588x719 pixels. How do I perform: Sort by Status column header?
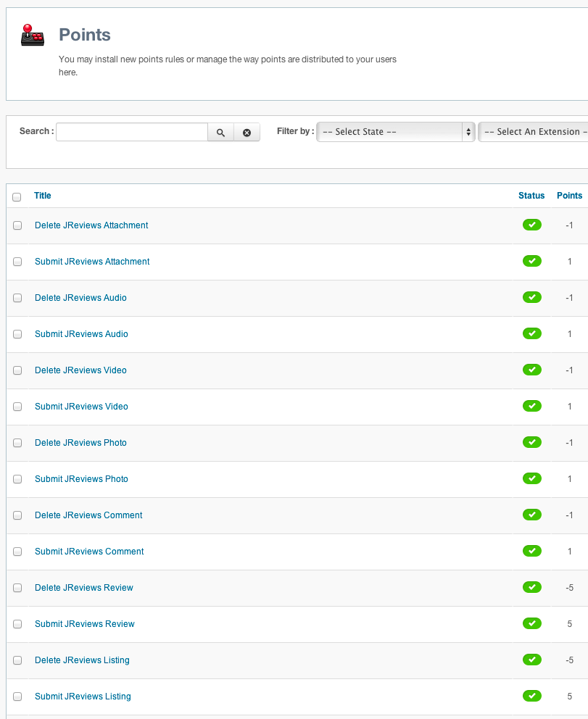[x=531, y=196]
